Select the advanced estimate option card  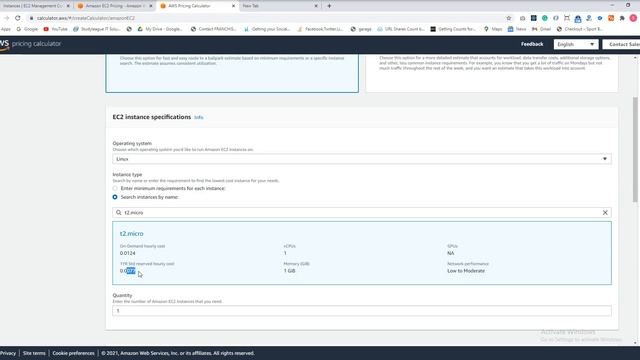click(492, 73)
